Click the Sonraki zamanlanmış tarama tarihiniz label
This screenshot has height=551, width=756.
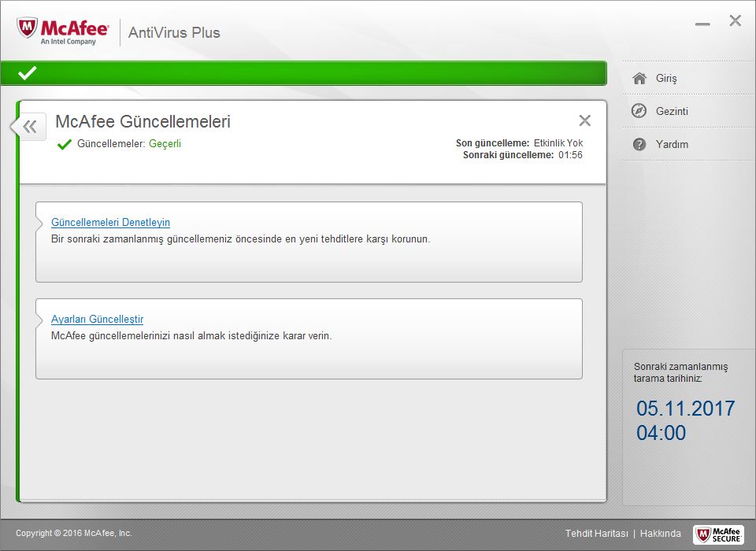680,372
